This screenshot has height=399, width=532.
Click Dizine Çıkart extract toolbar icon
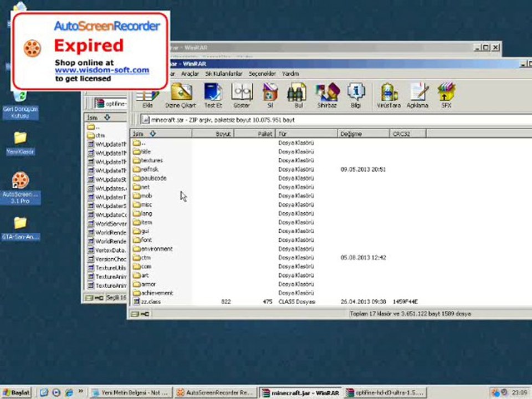pos(181,96)
